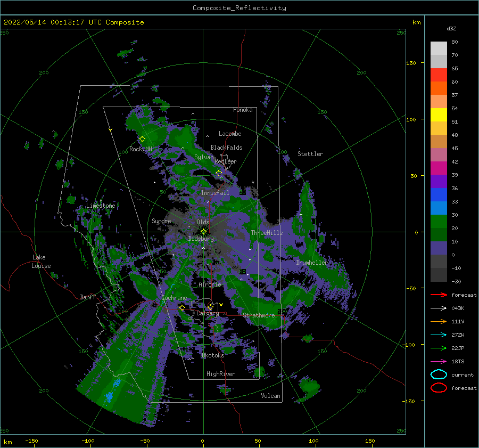
Task: Click the Vulcan city label
Action: pos(271,396)
